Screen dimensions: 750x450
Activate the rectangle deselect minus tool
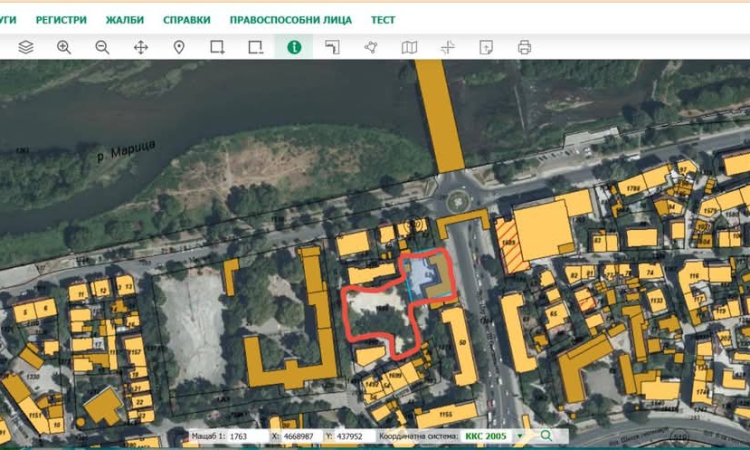(x=256, y=47)
